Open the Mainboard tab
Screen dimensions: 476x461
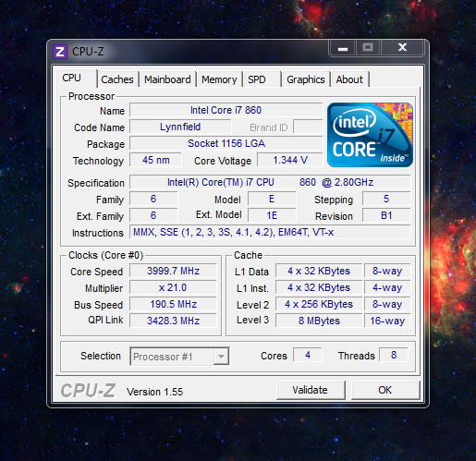(167, 79)
